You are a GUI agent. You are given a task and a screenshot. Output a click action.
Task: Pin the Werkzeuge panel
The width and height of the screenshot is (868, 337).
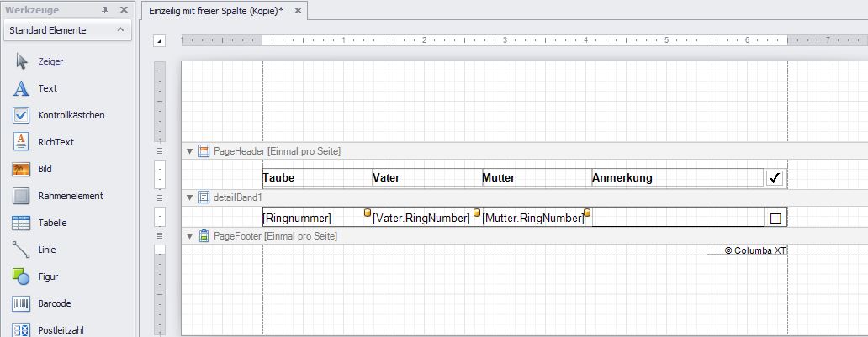click(x=105, y=10)
